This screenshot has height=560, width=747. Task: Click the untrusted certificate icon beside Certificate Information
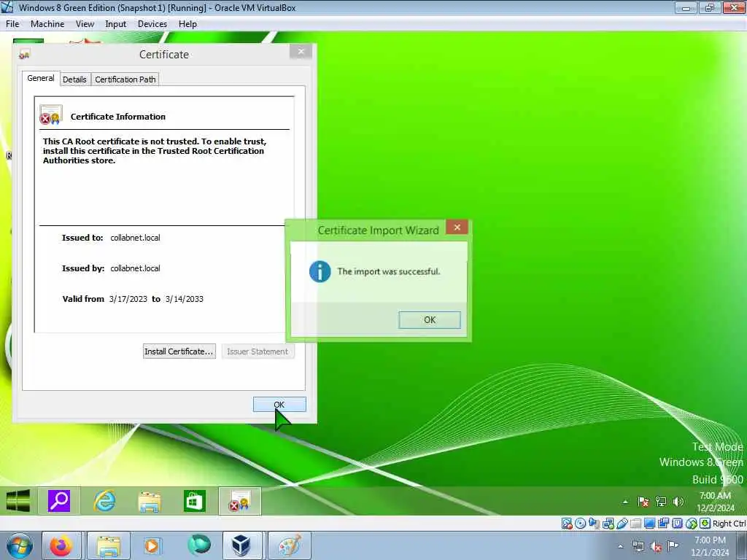(51, 114)
